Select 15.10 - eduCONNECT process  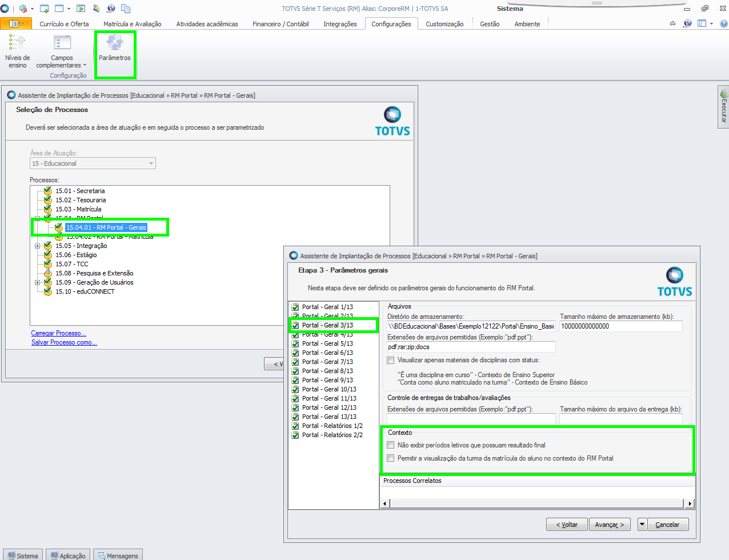coord(85,291)
